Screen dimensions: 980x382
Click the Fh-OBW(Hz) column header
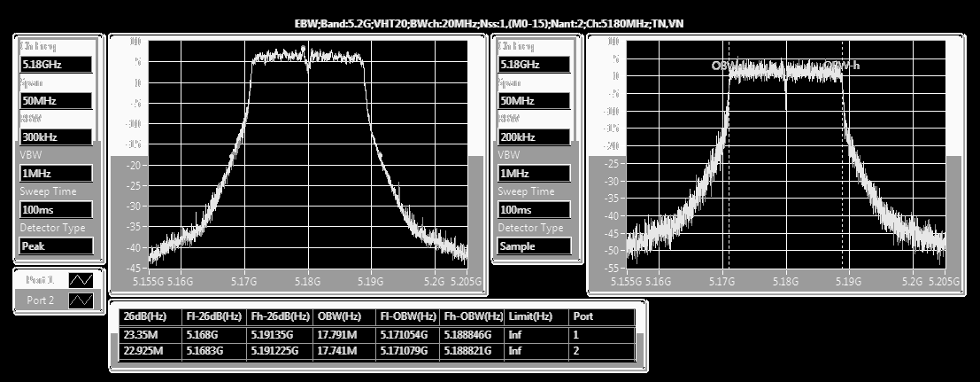472,317
